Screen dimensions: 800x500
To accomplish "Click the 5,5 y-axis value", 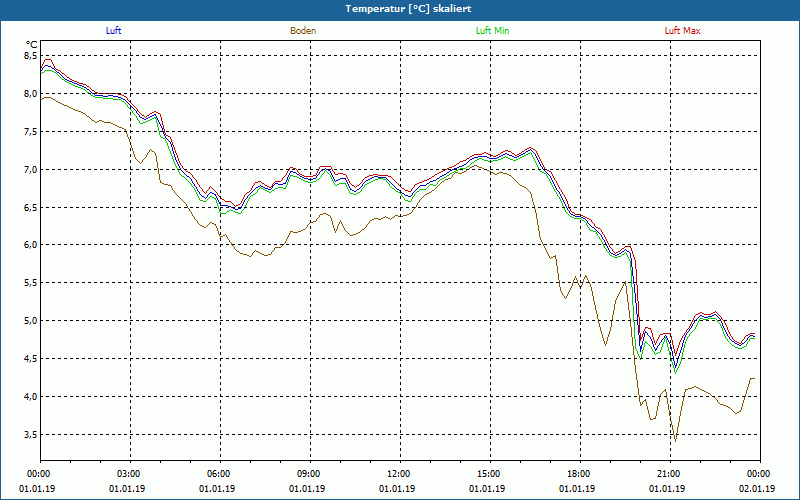I will click(x=30, y=283).
